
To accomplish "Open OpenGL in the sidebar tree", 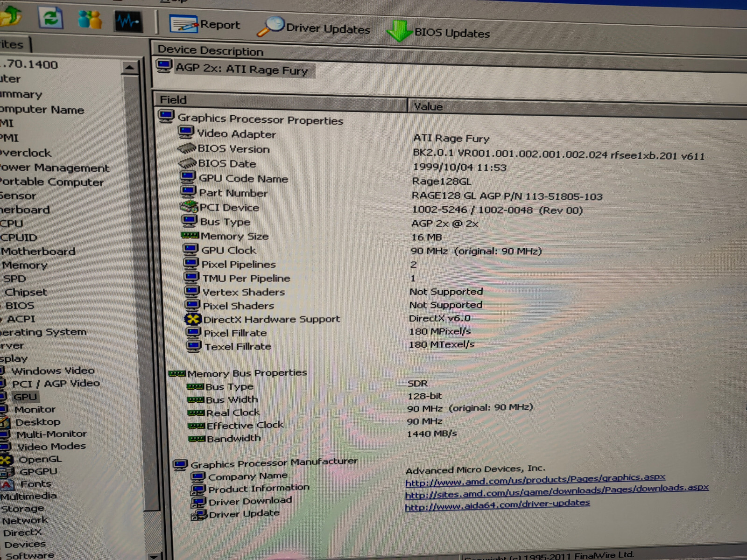I will 40,459.
